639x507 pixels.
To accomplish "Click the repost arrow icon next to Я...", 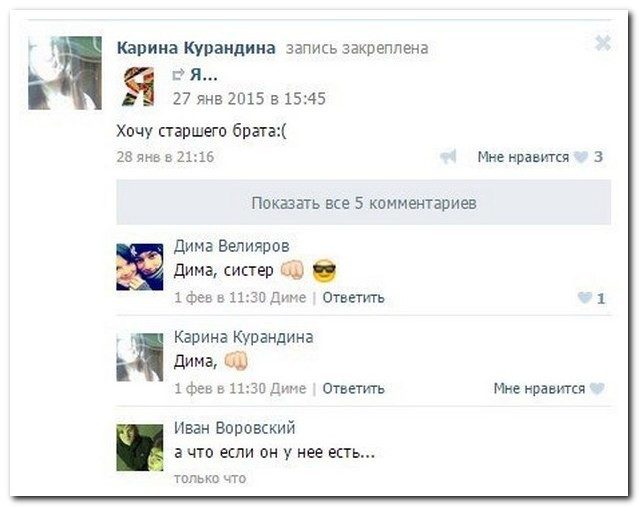I will 178,75.
